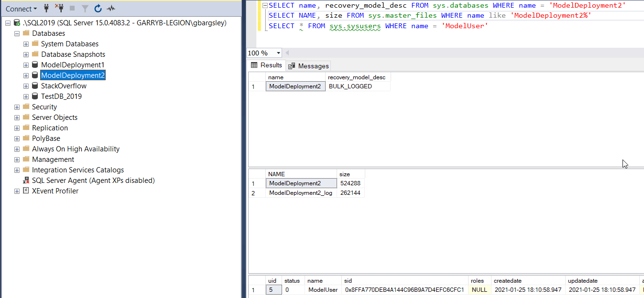
Task: Refresh the Object Explorer tree
Action: [x=98, y=8]
